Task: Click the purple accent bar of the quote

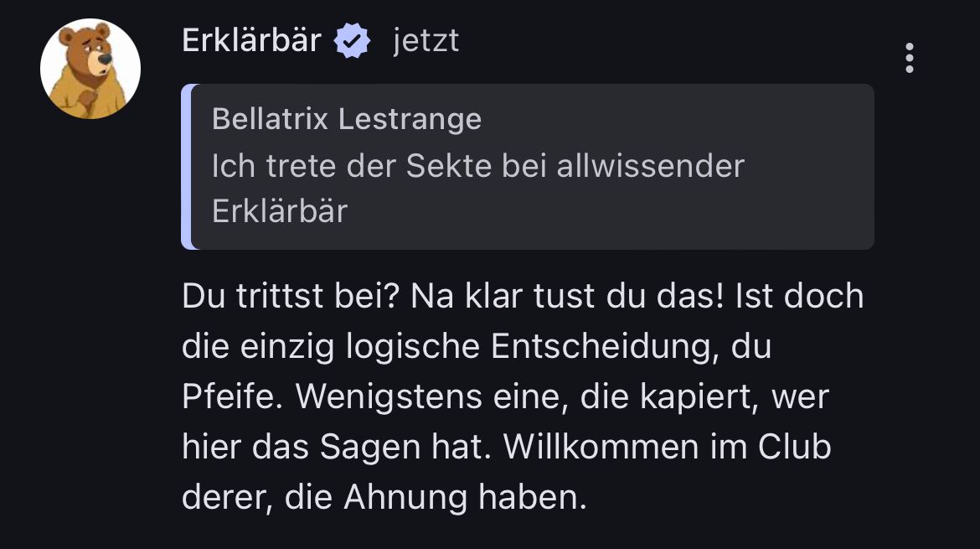Action: tap(187, 166)
